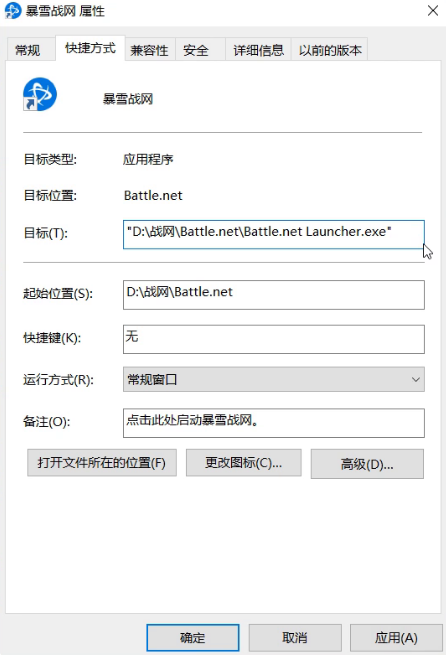This screenshot has width=446, height=655.
Task: Expand the 运行方式 常规窗口 dropdown
Action: pos(274,379)
